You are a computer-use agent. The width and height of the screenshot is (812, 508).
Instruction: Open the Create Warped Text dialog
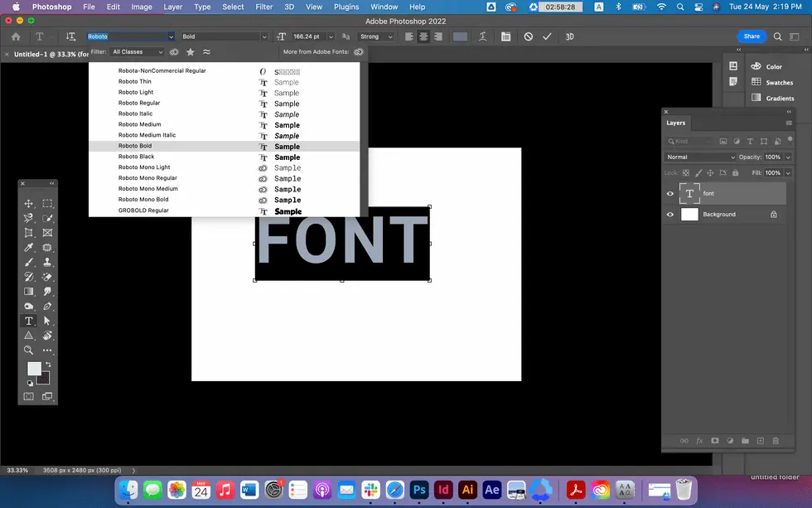(482, 36)
